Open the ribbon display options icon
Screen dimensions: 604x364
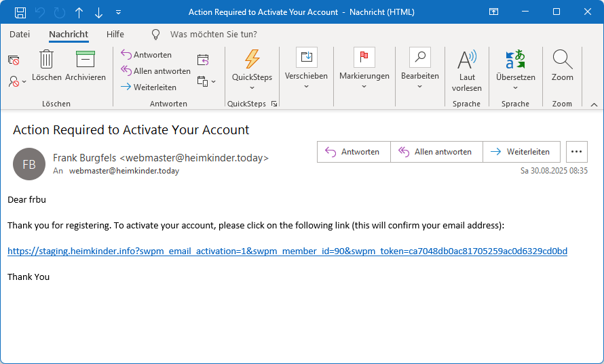pos(493,12)
